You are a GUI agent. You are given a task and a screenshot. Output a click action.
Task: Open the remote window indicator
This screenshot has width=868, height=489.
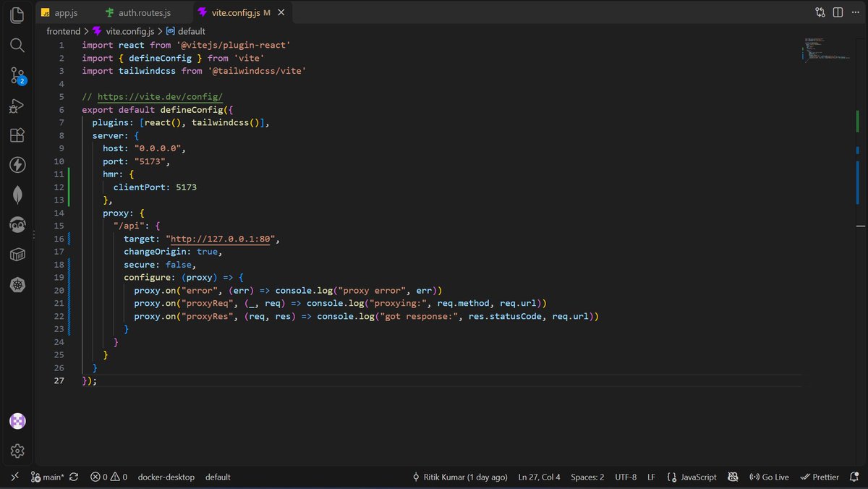pos(14,477)
